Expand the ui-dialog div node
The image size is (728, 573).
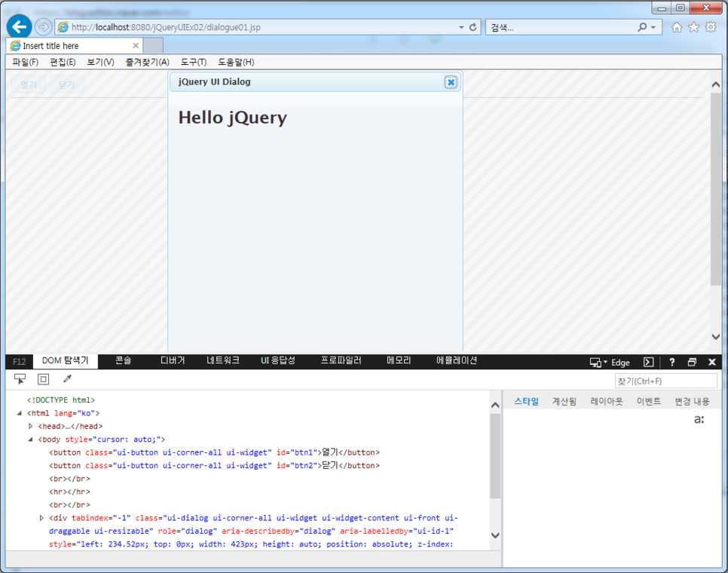click(41, 518)
